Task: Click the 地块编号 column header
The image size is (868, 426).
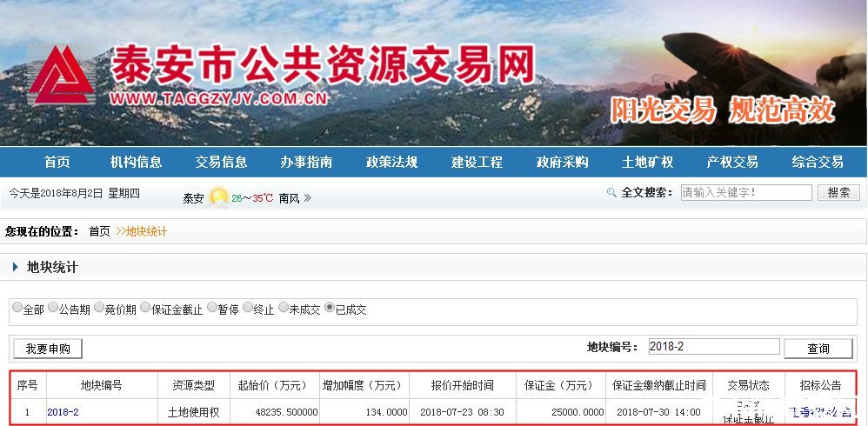Action: point(101,385)
